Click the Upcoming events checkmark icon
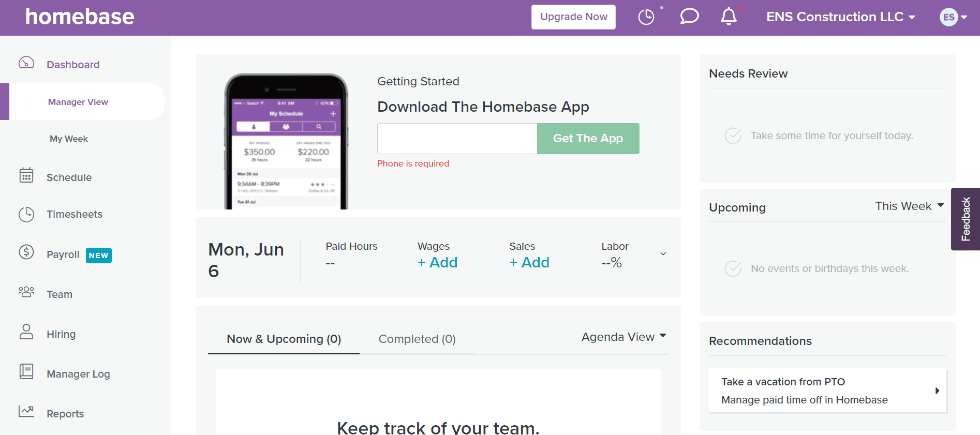Image resolution: width=980 pixels, height=435 pixels. click(733, 268)
